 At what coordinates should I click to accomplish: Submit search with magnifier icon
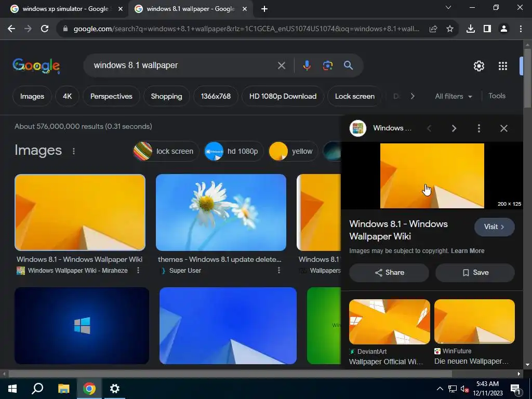click(349, 65)
